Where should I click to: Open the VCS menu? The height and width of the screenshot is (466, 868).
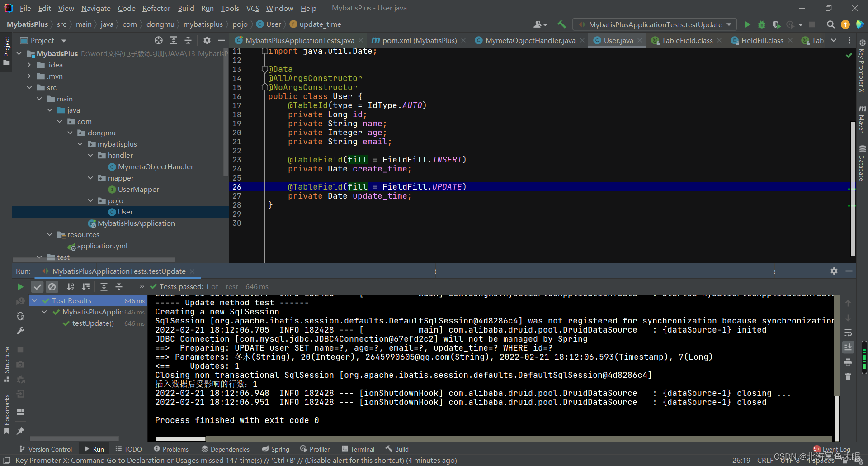253,8
